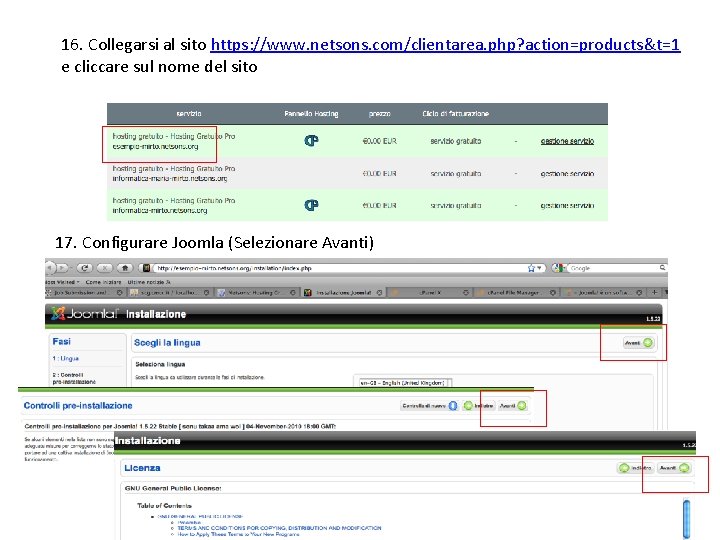
Task: Go to browser home page icon
Action: point(125,268)
